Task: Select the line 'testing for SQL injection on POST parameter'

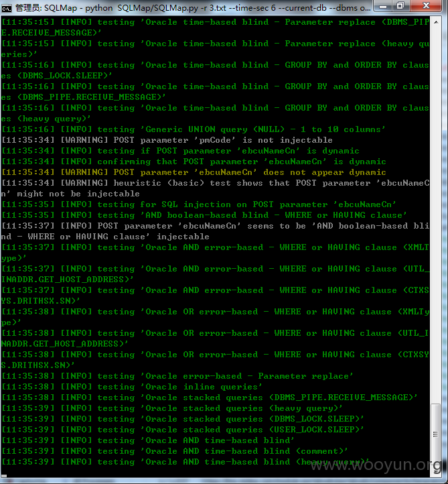Action: [199, 204]
